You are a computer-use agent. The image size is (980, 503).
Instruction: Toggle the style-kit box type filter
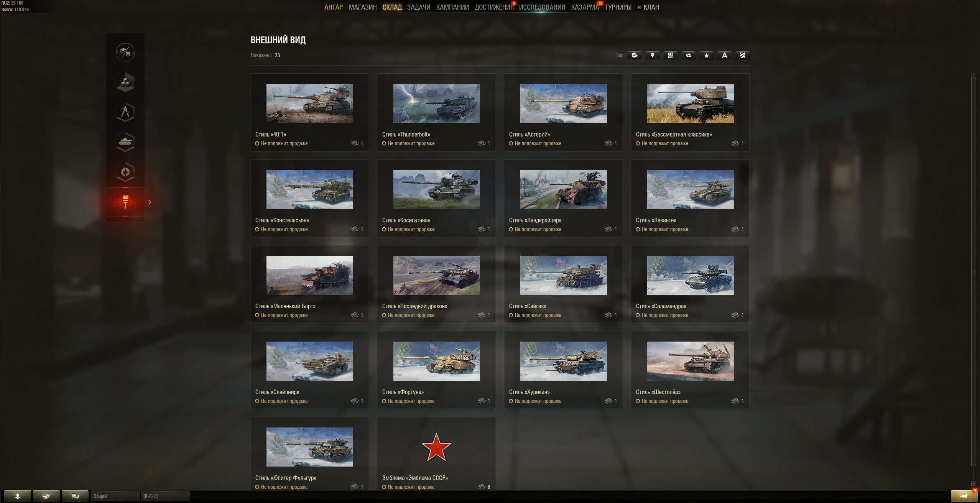635,55
